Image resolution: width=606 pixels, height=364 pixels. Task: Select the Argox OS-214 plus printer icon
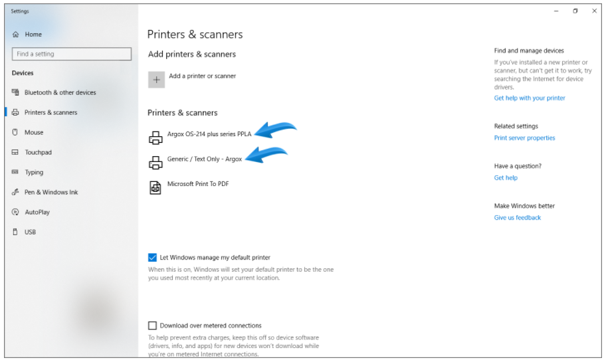[x=155, y=138]
